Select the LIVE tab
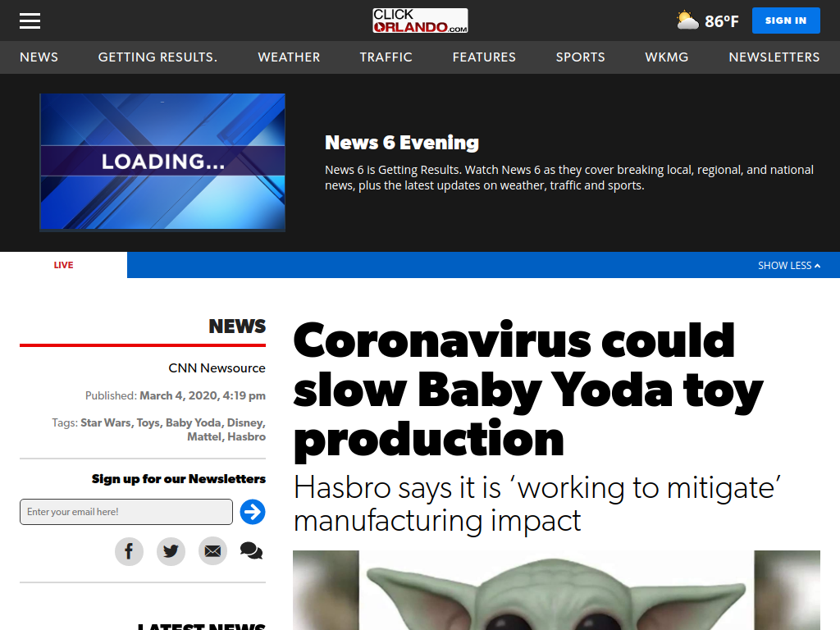 [63, 265]
